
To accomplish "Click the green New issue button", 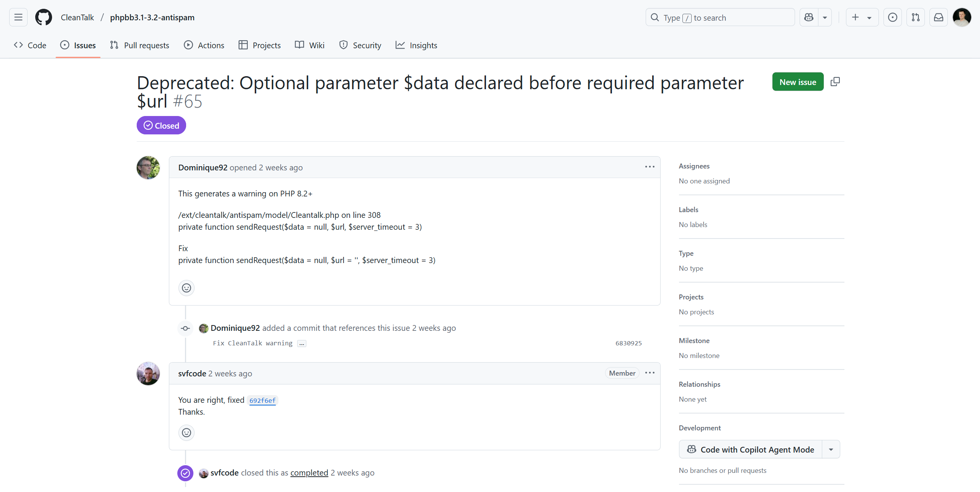I will click(798, 82).
